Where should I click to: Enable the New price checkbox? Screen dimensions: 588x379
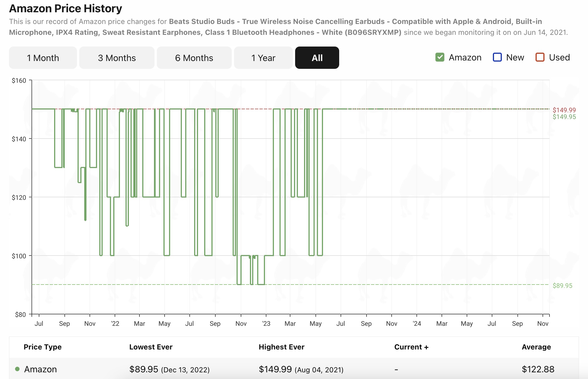pos(497,57)
